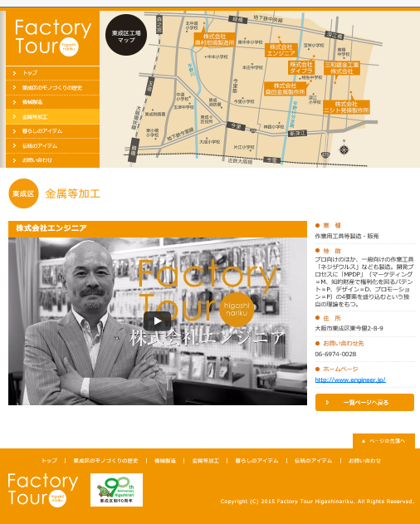Click chevron arrow beside トップ in sidebar
This screenshot has width=420, height=524.
click(x=14, y=73)
